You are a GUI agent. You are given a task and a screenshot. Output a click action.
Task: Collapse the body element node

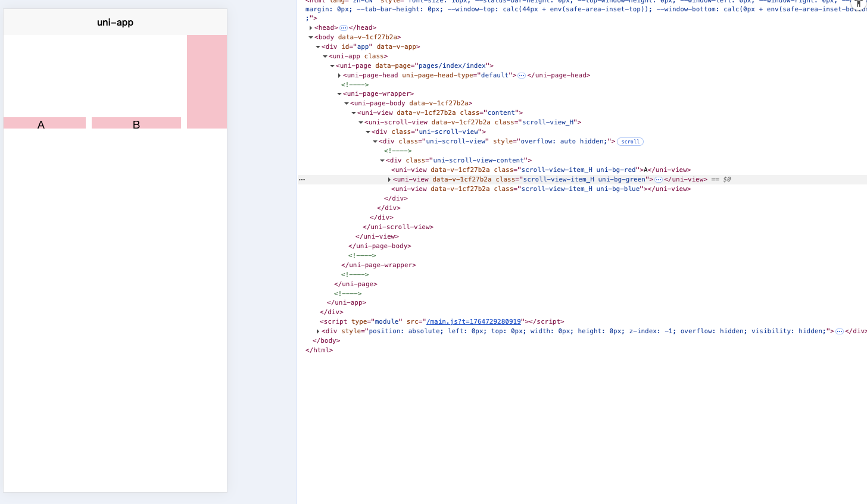[311, 37]
